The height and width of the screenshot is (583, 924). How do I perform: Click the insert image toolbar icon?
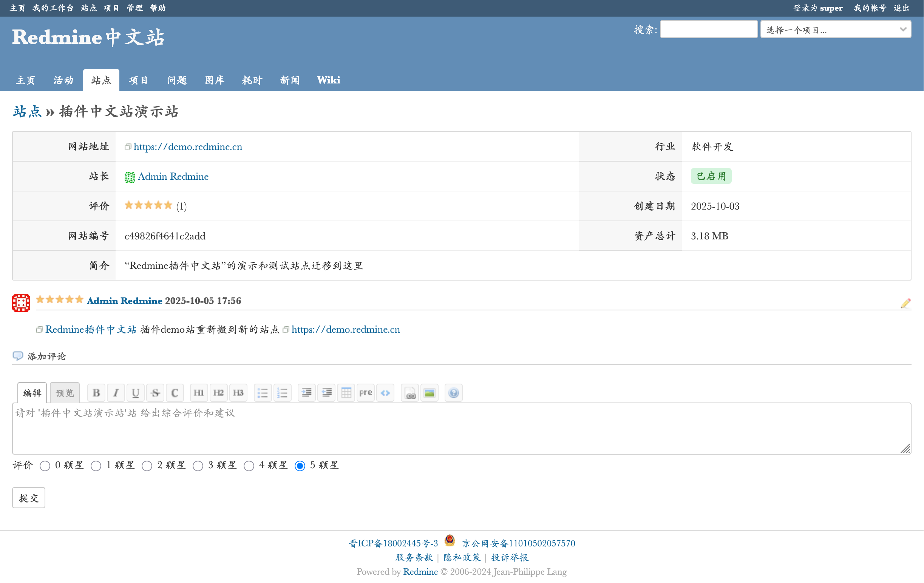430,393
